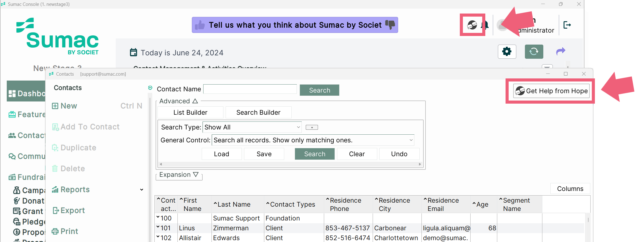This screenshot has height=242, width=644.
Task: Select Zimmerman last name cell
Action: (x=238, y=228)
